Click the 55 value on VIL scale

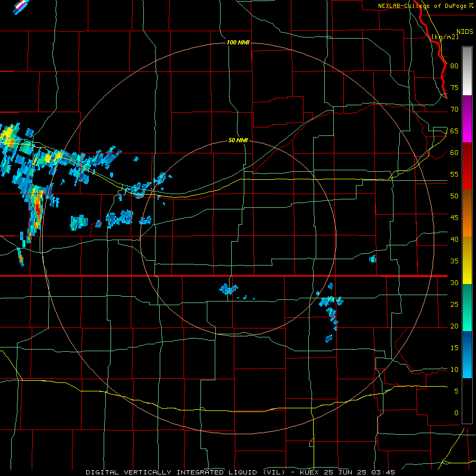pos(454,174)
